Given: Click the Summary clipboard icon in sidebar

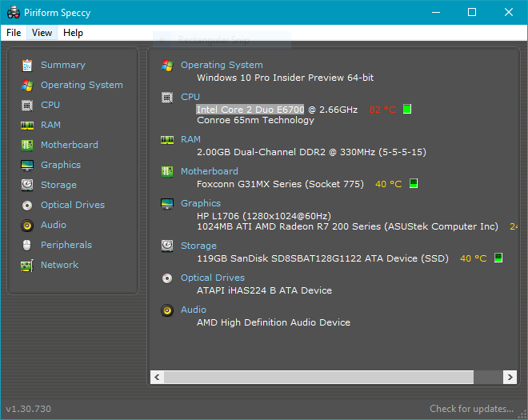Looking at the screenshot, I should (27, 66).
